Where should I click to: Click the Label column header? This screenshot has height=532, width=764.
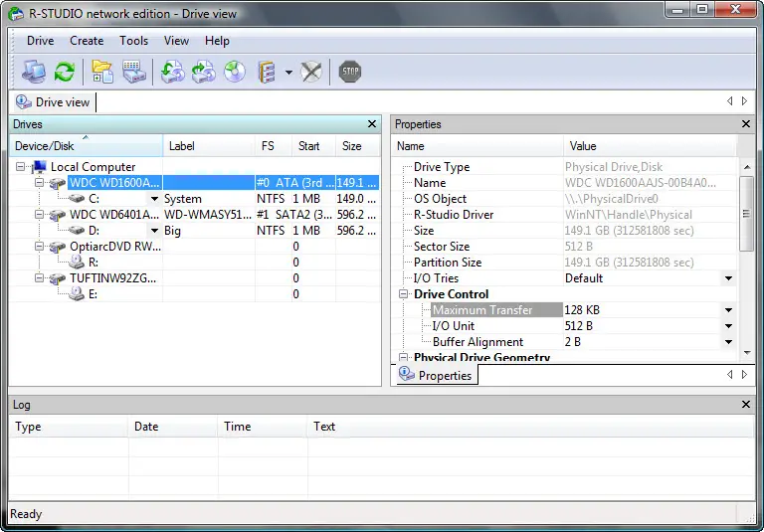pos(209,146)
